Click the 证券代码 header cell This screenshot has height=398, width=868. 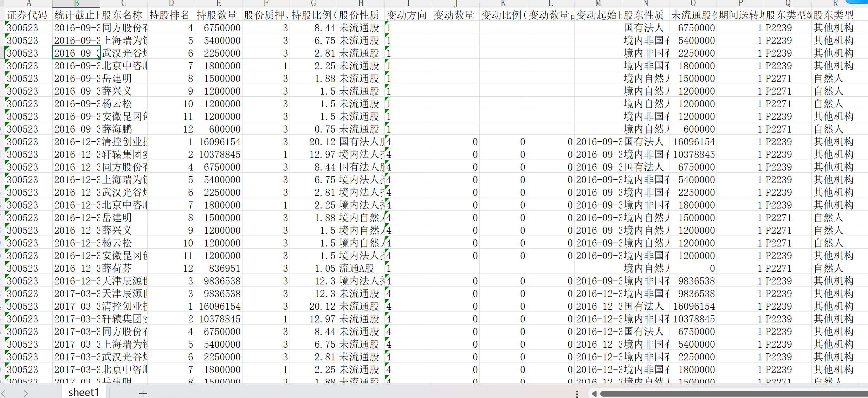(x=27, y=15)
